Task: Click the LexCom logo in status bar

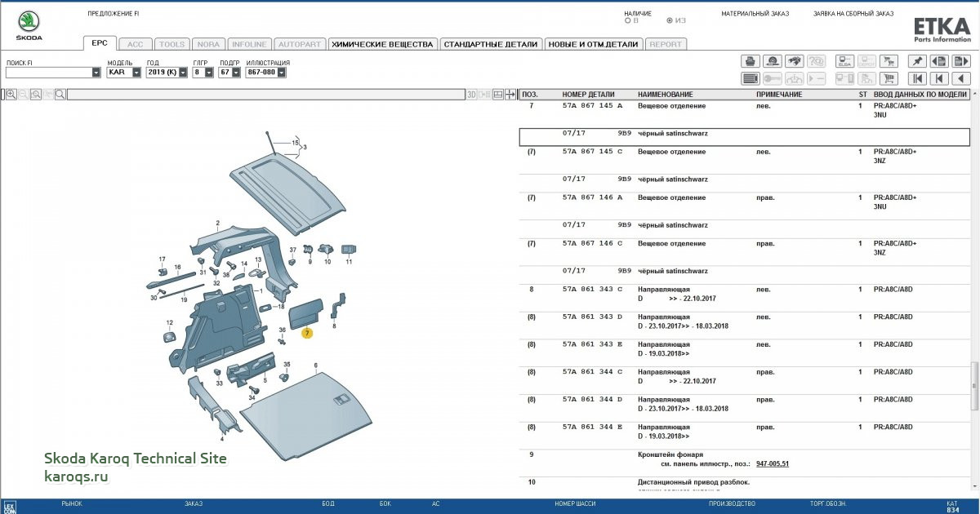Action: tap(9, 507)
